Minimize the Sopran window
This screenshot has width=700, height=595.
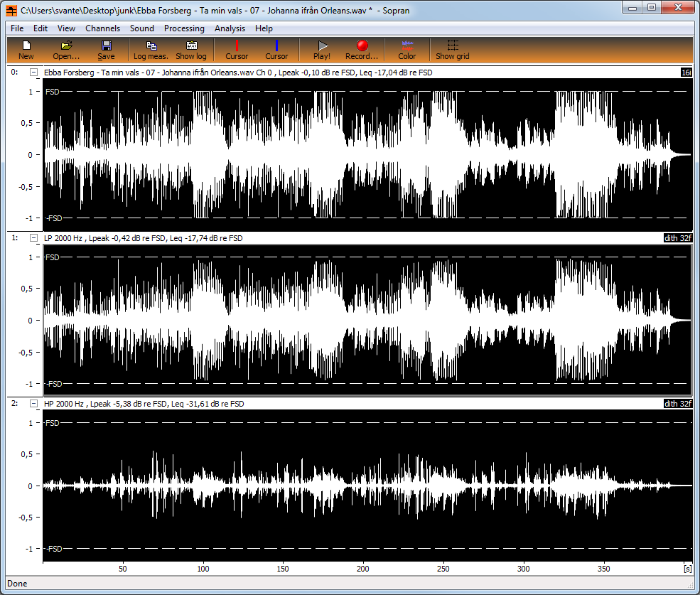632,7
